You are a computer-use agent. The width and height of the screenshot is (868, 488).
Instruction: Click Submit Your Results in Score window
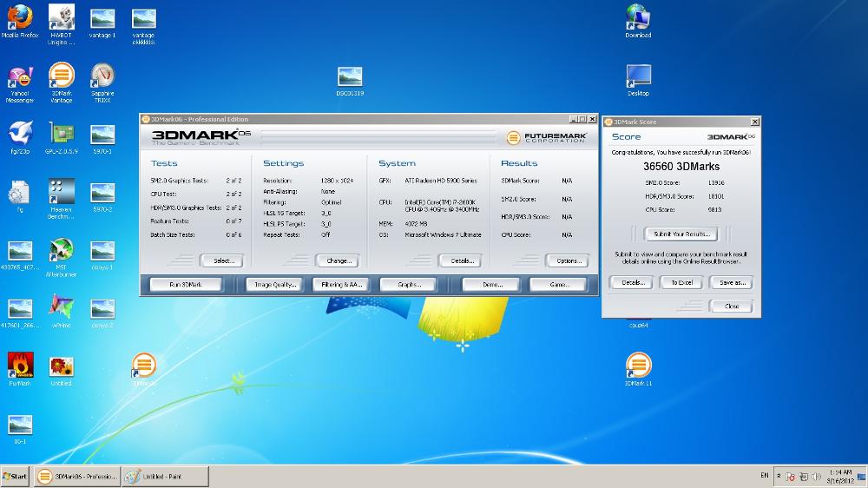(681, 234)
